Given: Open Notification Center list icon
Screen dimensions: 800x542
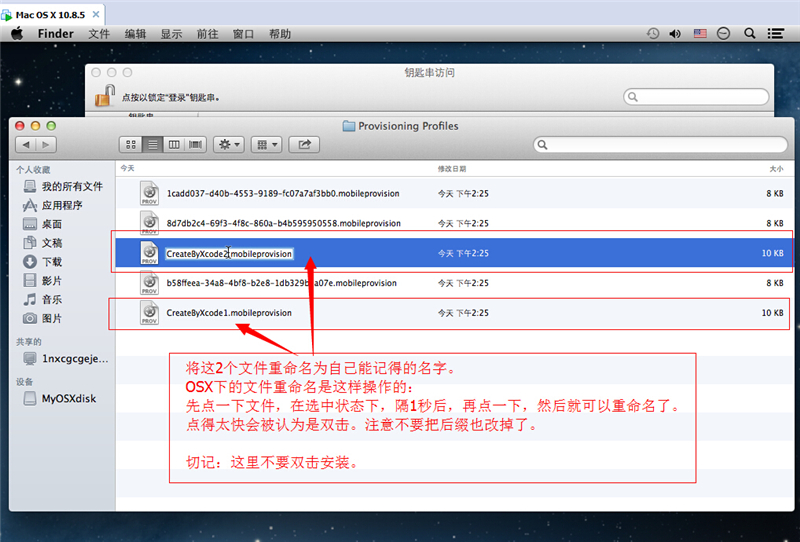Looking at the screenshot, I should [776, 34].
